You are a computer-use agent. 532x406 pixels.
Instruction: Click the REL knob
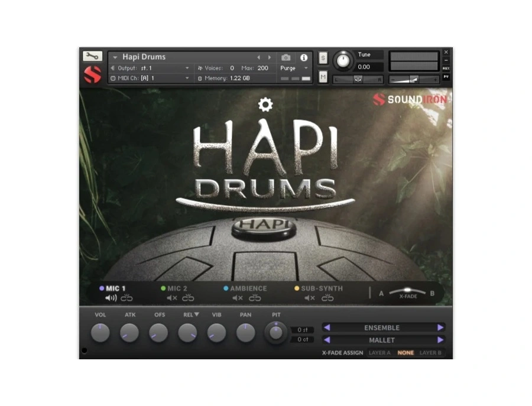[187, 332]
